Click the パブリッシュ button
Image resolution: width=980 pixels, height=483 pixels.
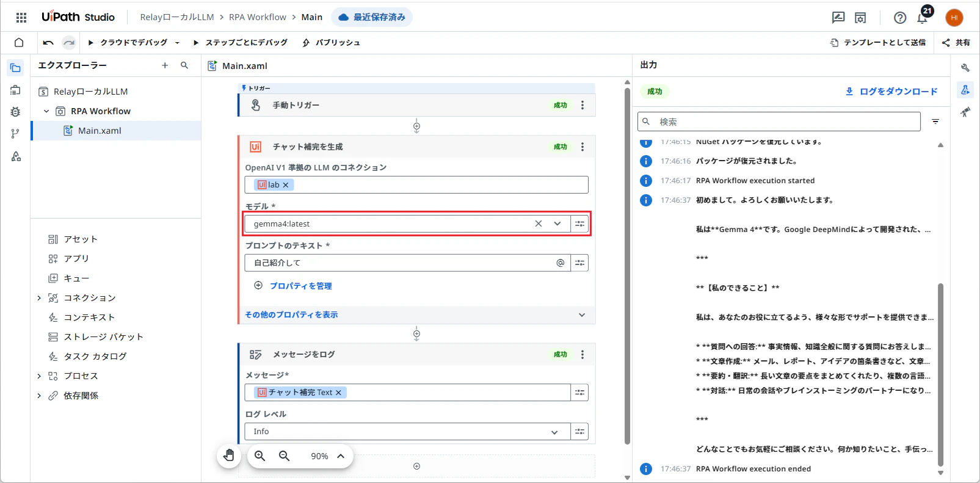[331, 43]
